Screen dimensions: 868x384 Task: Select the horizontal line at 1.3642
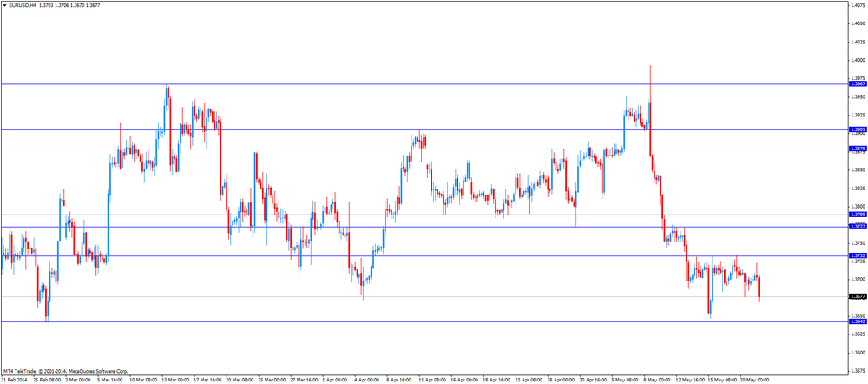coord(424,321)
